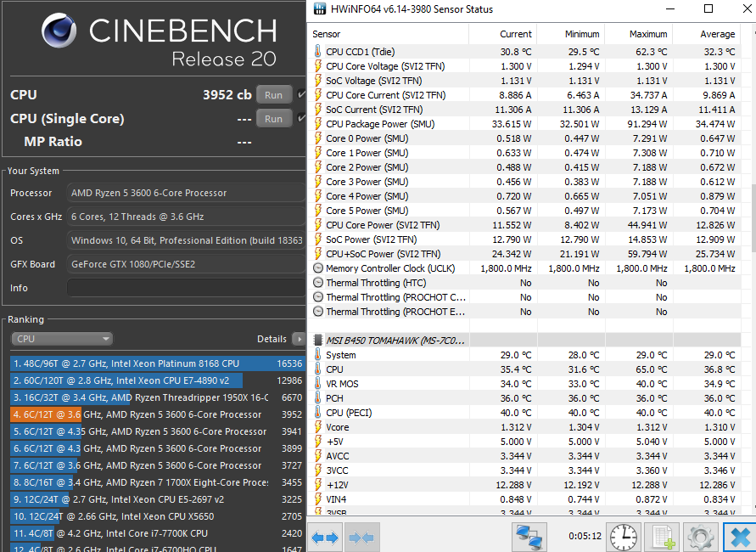Open HWiNFO sensor settings gear icon
The height and width of the screenshot is (552, 756).
[701, 537]
